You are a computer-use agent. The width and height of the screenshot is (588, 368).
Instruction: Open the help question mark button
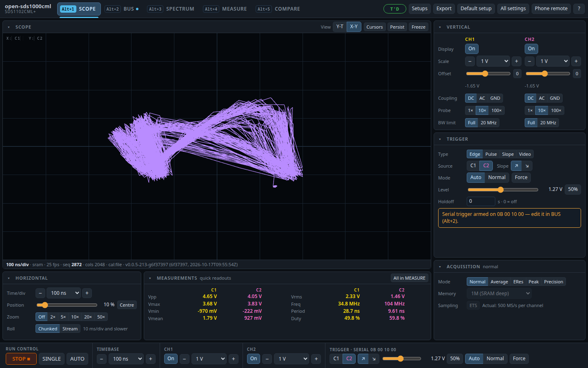click(x=579, y=9)
